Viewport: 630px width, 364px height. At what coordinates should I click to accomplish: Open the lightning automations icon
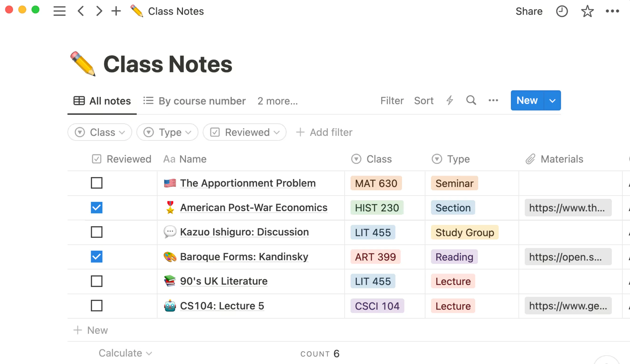pos(450,100)
